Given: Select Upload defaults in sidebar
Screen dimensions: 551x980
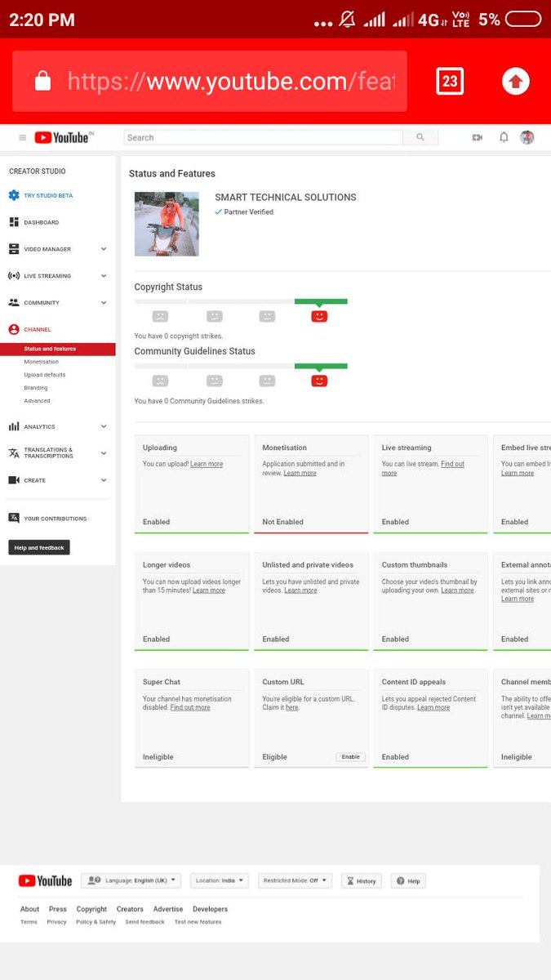Looking at the screenshot, I should 45,375.
